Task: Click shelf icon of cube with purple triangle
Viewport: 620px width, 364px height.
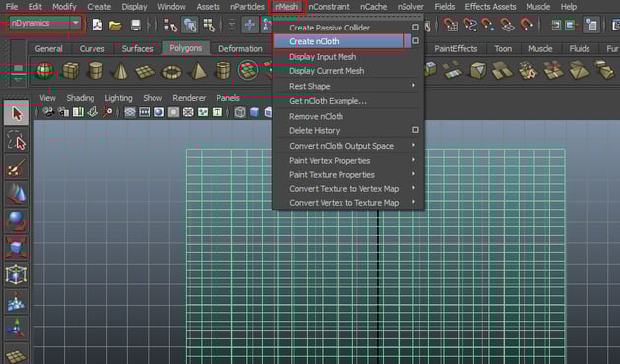Action: pos(478,71)
